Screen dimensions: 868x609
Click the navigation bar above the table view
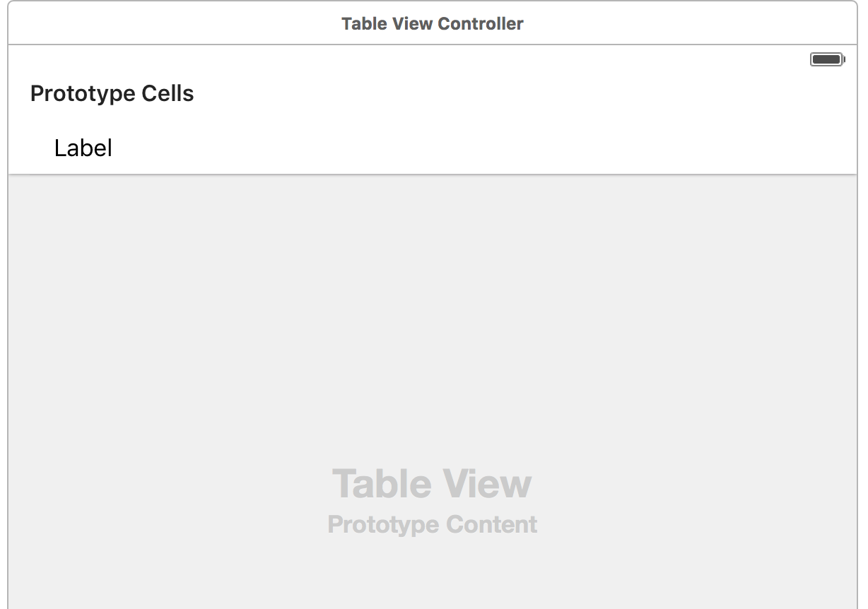[433, 23]
